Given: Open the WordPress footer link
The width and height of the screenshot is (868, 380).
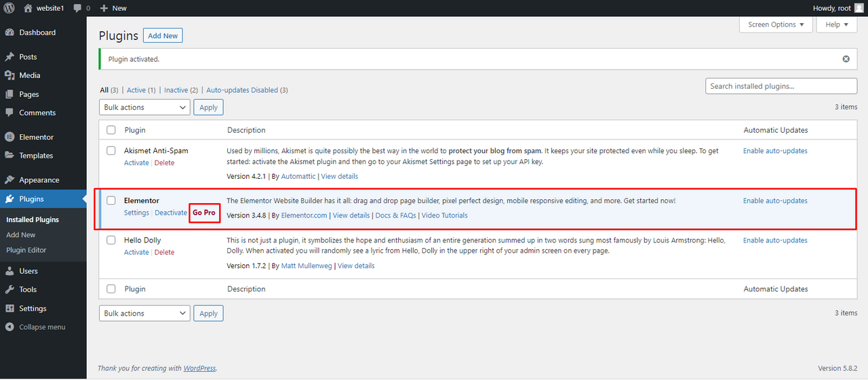Looking at the screenshot, I should (199, 368).
